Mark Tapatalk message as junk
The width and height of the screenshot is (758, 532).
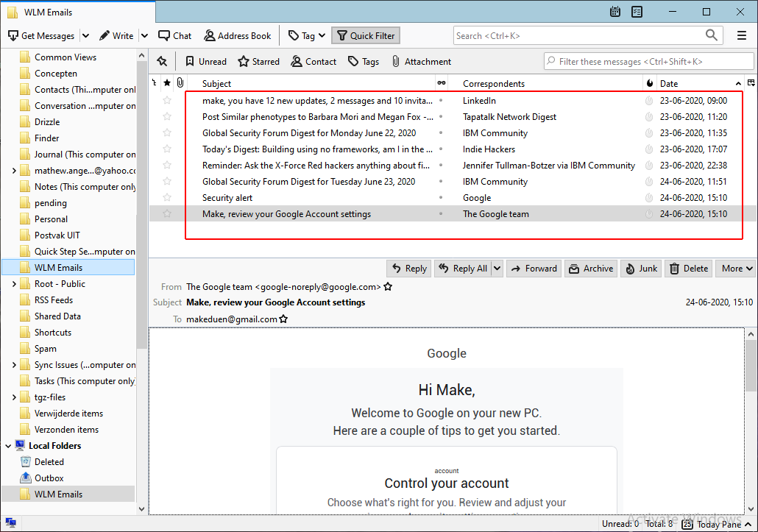tap(649, 117)
